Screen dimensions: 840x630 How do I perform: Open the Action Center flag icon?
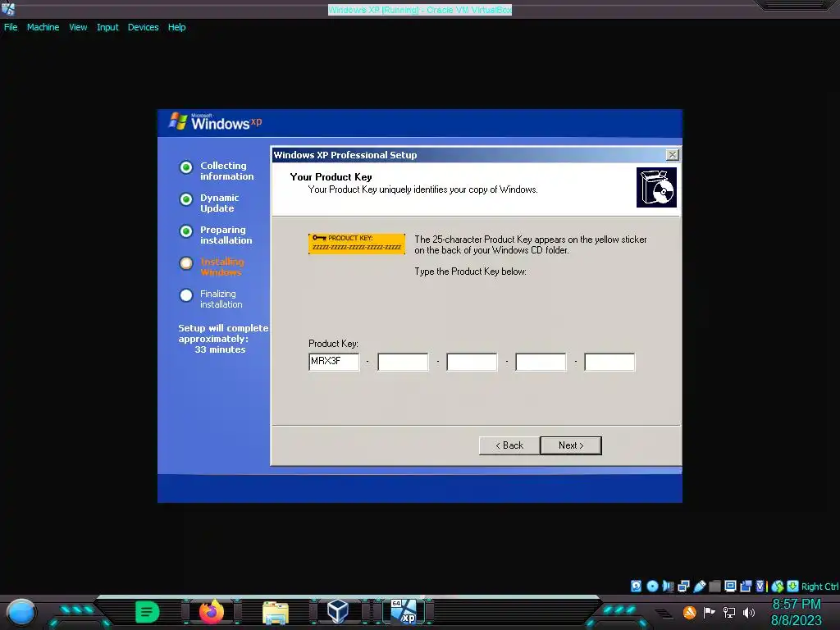[x=710, y=612]
